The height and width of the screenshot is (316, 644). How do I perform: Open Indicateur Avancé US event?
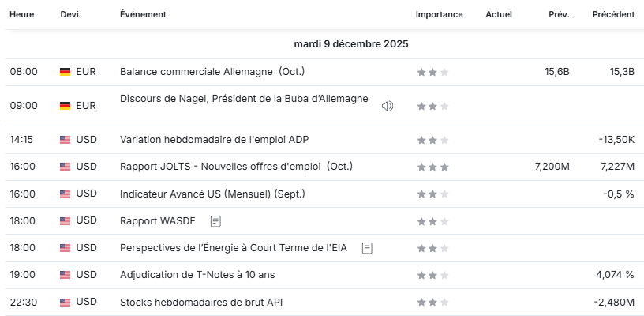click(212, 194)
